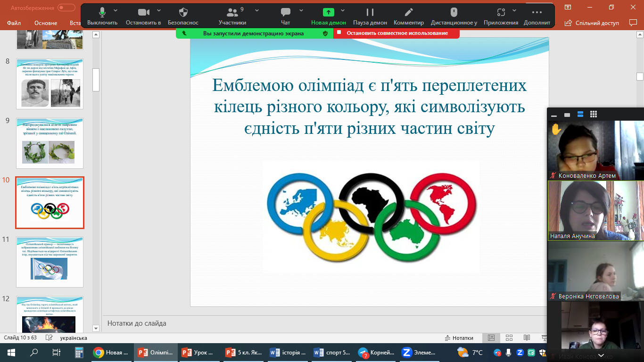Toggle the Нотатки notes button in status bar
The width and height of the screenshot is (644, 362).
tap(459, 338)
